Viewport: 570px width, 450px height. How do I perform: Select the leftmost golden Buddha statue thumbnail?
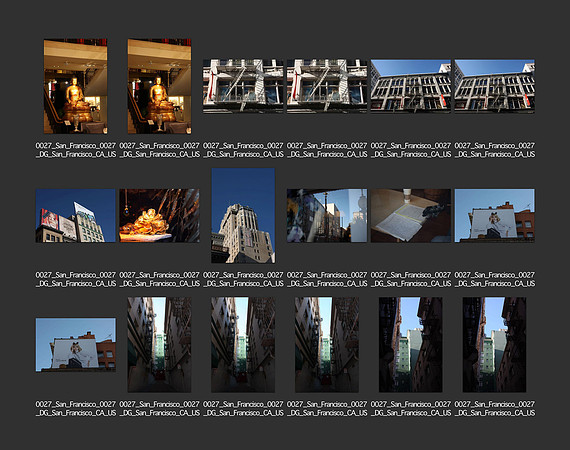pyautogui.click(x=76, y=86)
